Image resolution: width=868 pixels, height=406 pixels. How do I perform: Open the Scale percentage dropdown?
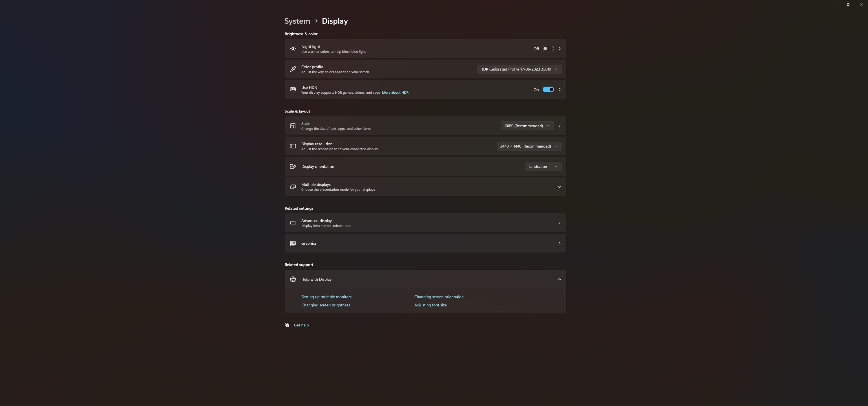527,126
